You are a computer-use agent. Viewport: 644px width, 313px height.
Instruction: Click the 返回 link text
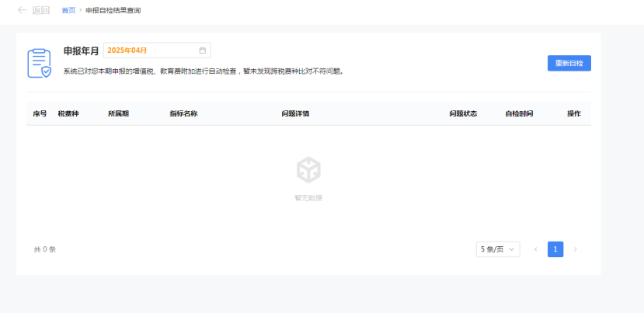click(41, 10)
